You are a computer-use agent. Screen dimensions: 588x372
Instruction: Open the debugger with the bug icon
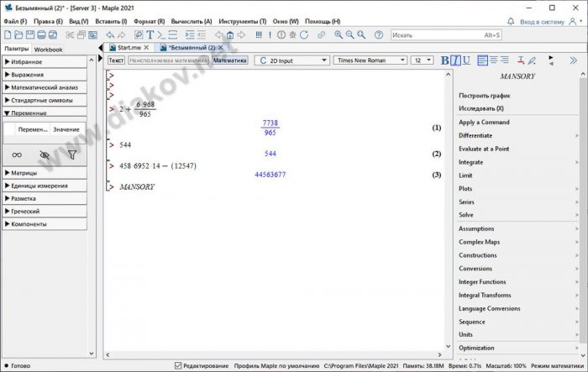(292, 35)
